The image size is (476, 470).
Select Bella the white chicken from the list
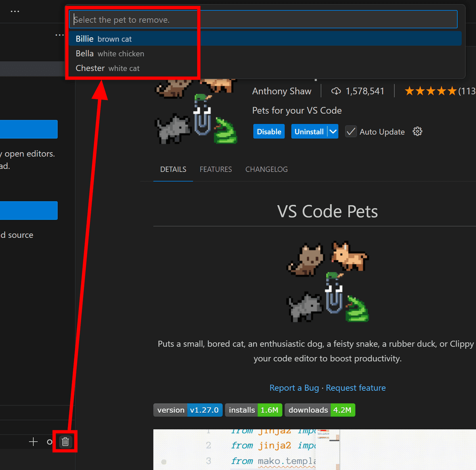[109, 53]
